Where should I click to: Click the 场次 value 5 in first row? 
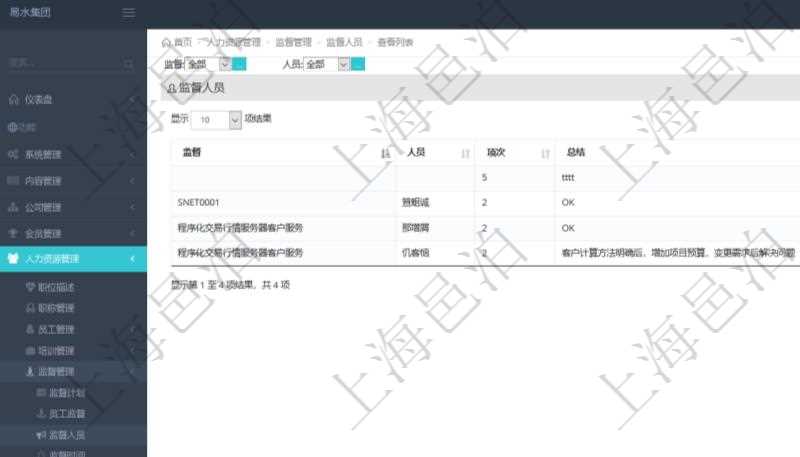[x=484, y=177]
